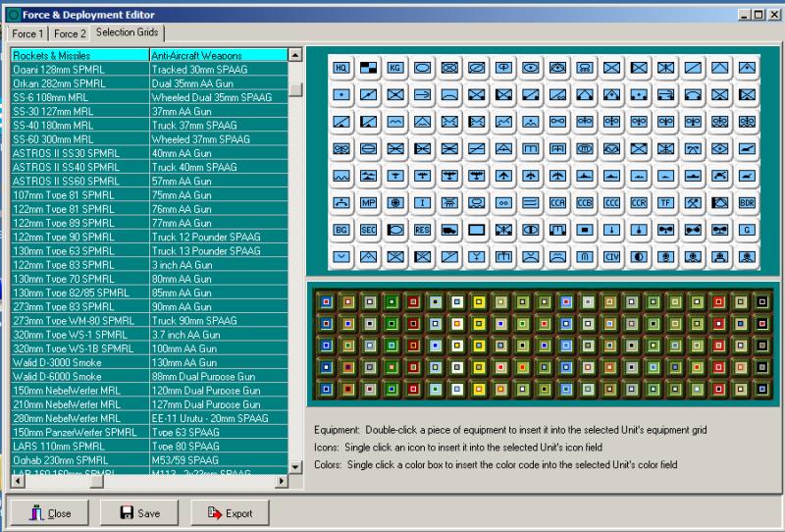
Task: Click the equipment list scroll-down arrow
Action: click(x=295, y=467)
